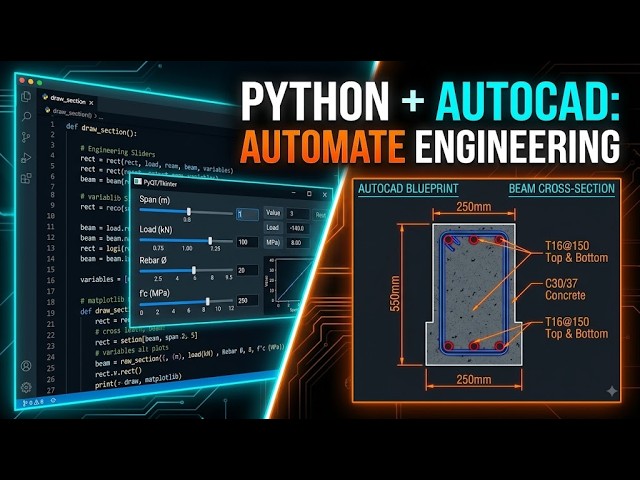Click the T16@150 label pointing to top rebars
The width and height of the screenshot is (640, 480).
576,251
